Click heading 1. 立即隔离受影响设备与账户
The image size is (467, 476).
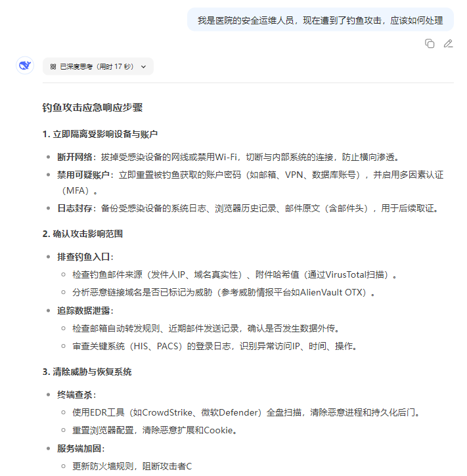(x=100, y=134)
